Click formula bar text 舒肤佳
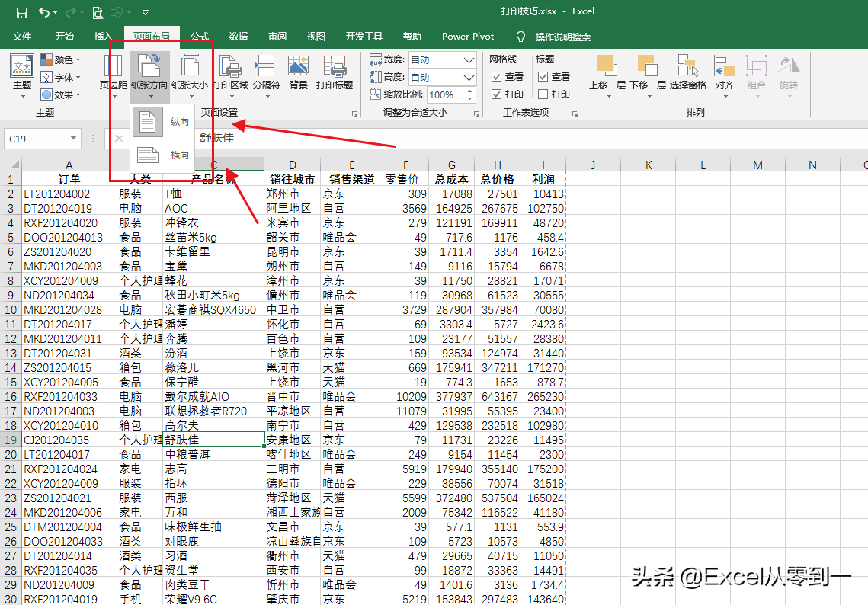 (217, 139)
